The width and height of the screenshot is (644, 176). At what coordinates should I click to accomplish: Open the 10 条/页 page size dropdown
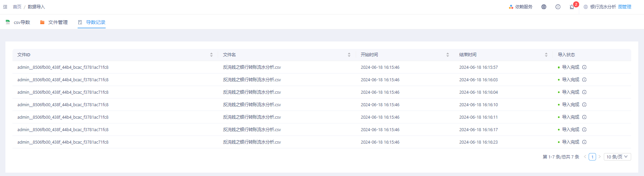pyautogui.click(x=617, y=157)
